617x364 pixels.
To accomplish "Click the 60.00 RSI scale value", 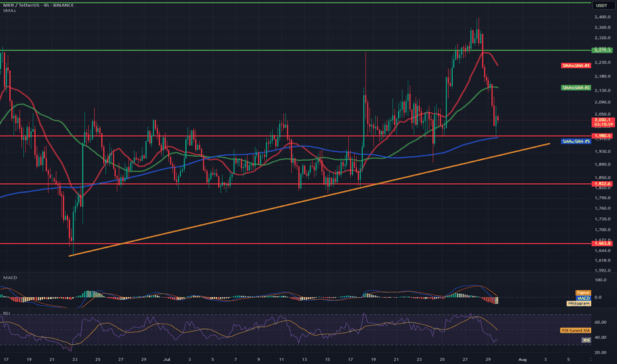I will pos(600,322).
